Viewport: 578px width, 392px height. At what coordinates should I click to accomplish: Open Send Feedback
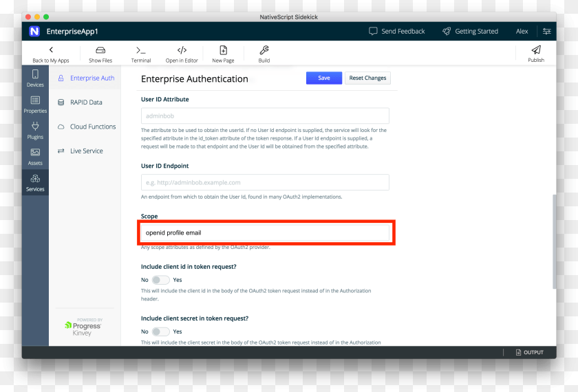click(x=396, y=32)
